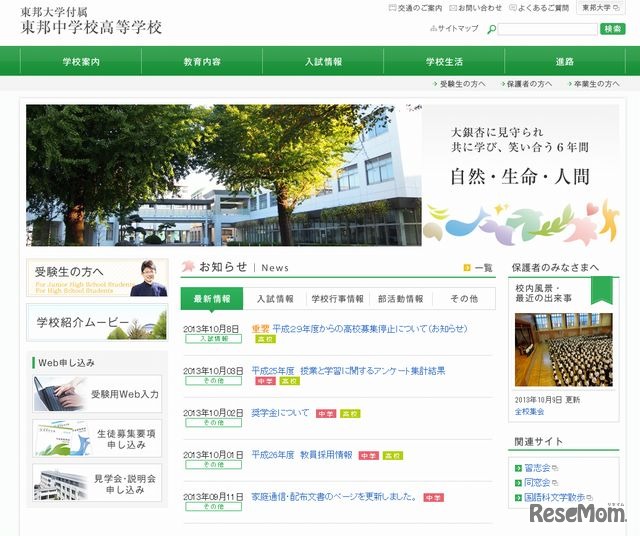The width and height of the screenshot is (640, 536).
Task: Open 平成26年度 教員採用情報 news link
Action: [302, 455]
